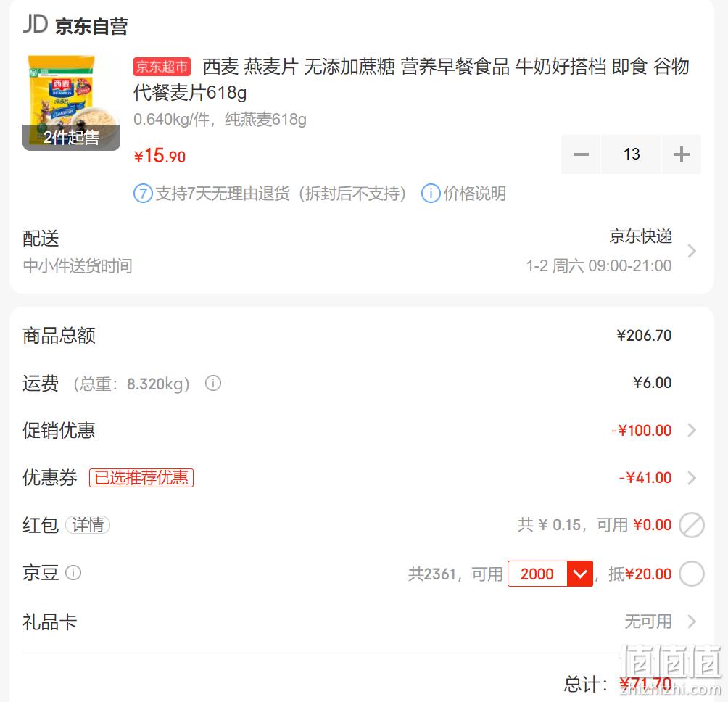Click the 京豆 info icon
Image resolution: width=728 pixels, height=702 pixels.
[x=73, y=572]
